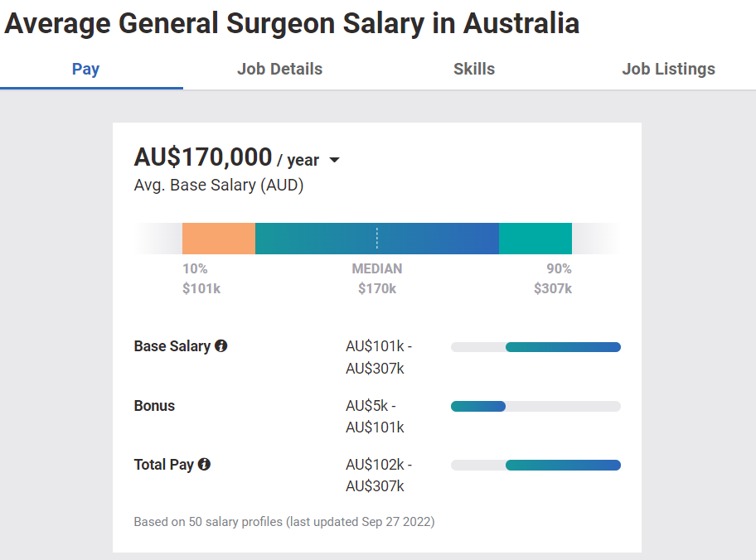Switch to the Job Details tab

click(x=279, y=70)
